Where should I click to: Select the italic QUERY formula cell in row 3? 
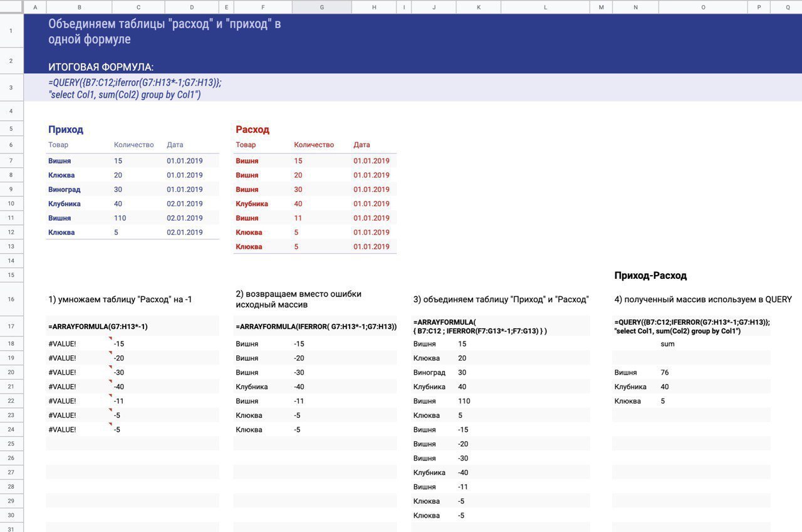point(135,88)
